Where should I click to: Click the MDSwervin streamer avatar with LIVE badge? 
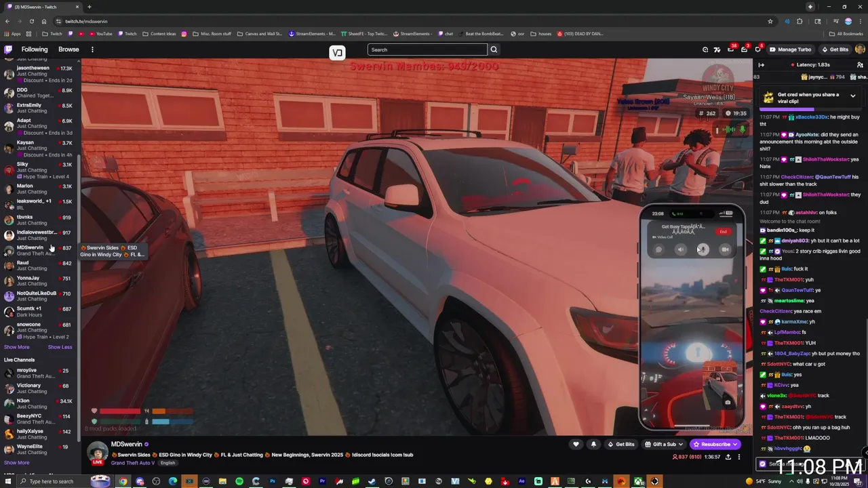(98, 453)
